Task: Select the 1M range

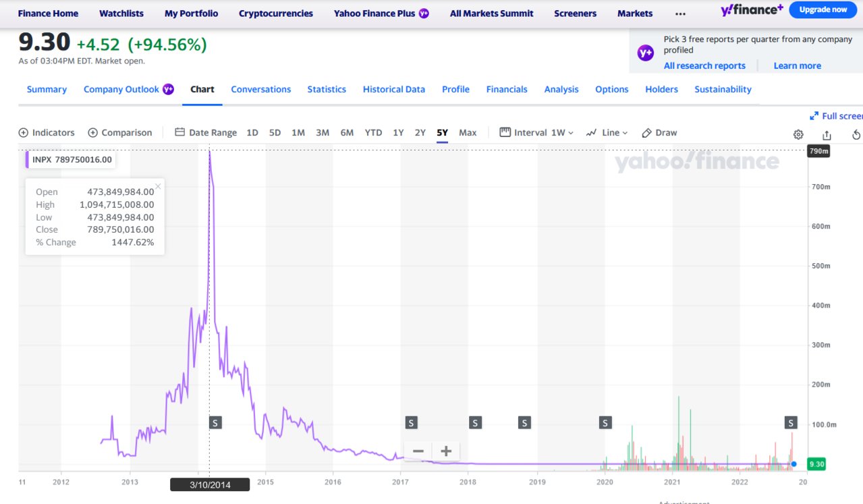Action: 298,133
